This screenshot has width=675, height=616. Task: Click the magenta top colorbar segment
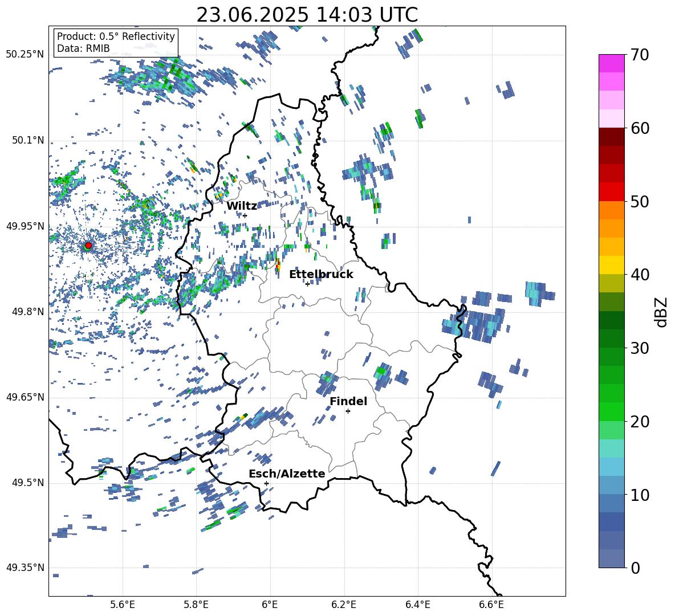[611, 63]
